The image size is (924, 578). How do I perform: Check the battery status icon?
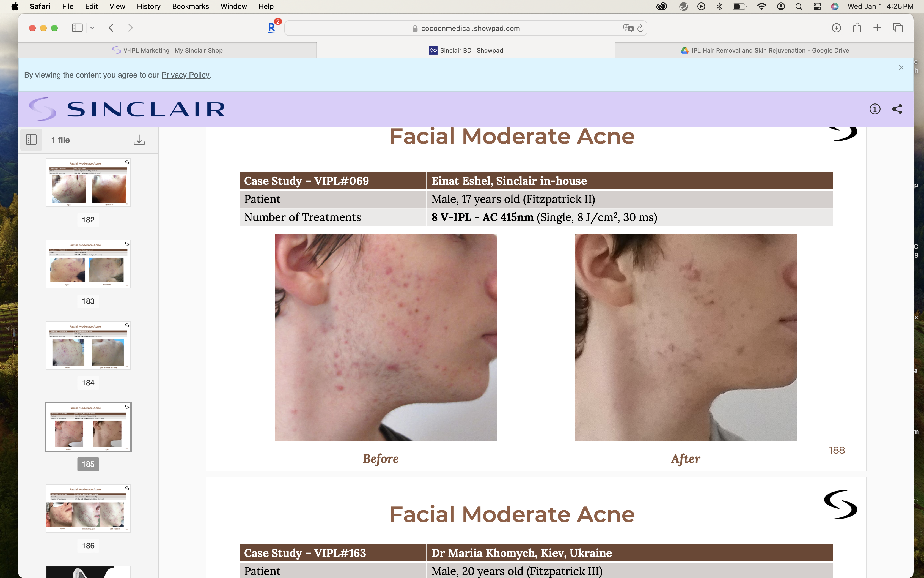[739, 7]
